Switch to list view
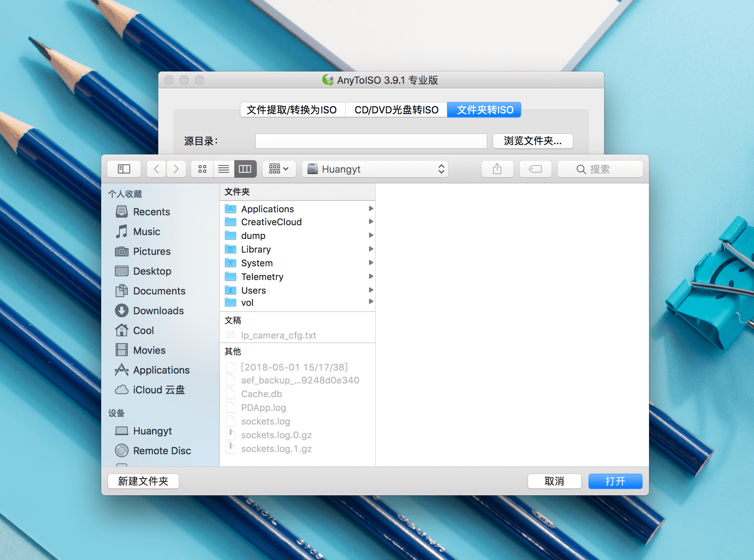Viewport: 754px width, 560px height. (x=224, y=169)
